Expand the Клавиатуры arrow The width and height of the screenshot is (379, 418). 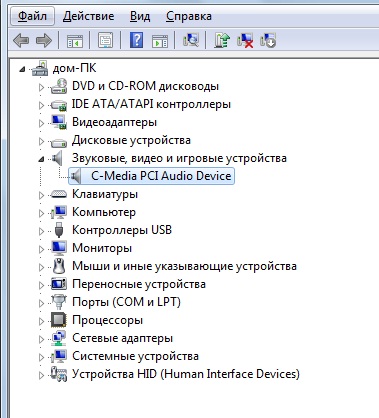point(41,195)
